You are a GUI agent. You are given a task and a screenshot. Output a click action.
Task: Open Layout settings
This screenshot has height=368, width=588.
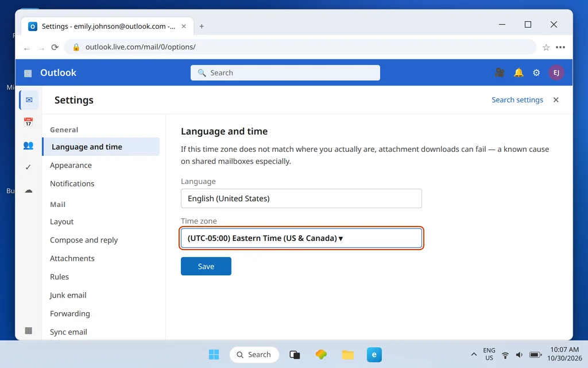pos(61,221)
